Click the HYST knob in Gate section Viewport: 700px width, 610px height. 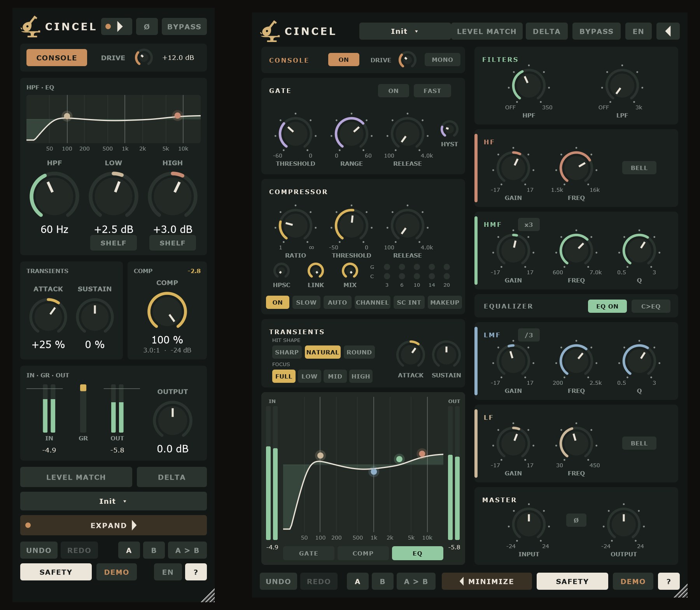click(449, 129)
